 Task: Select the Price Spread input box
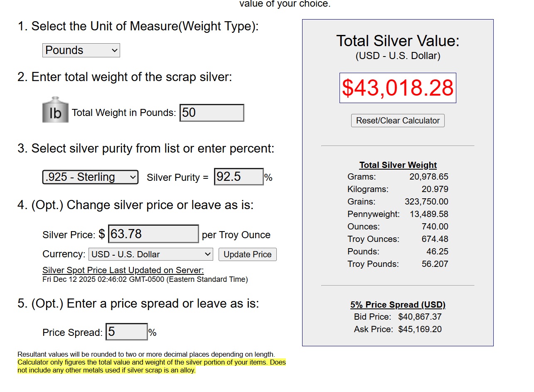tap(126, 332)
